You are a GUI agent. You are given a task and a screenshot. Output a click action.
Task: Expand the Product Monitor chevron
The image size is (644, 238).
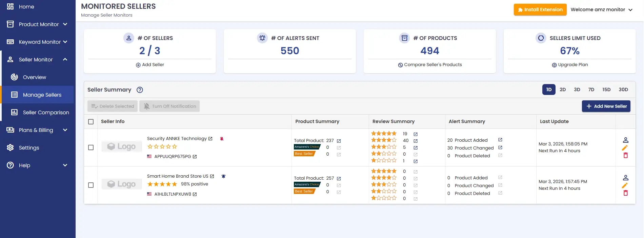[x=65, y=24]
